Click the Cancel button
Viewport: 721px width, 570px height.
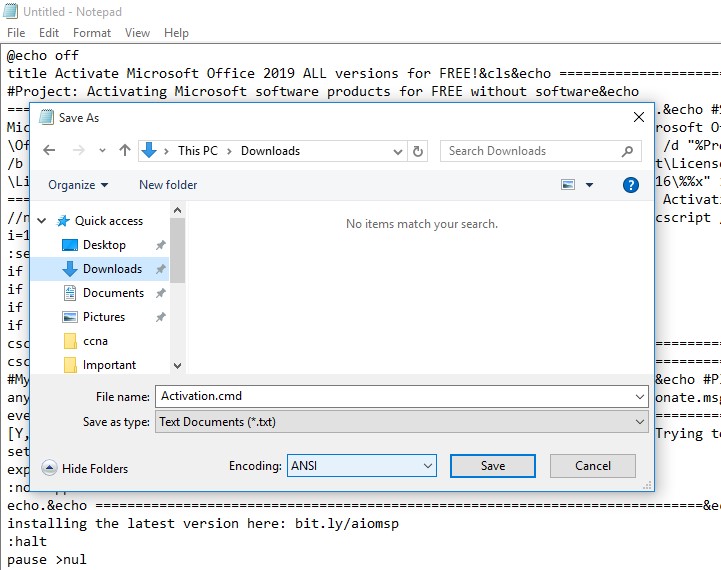pos(593,466)
